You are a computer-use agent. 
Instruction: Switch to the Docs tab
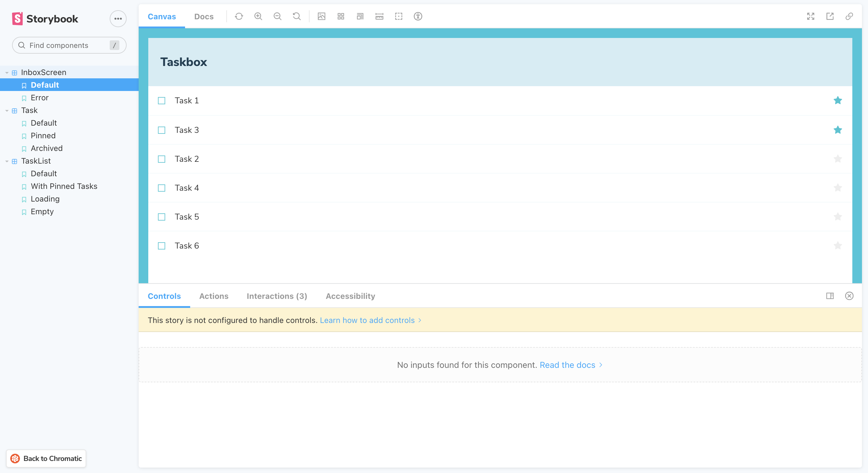point(203,17)
